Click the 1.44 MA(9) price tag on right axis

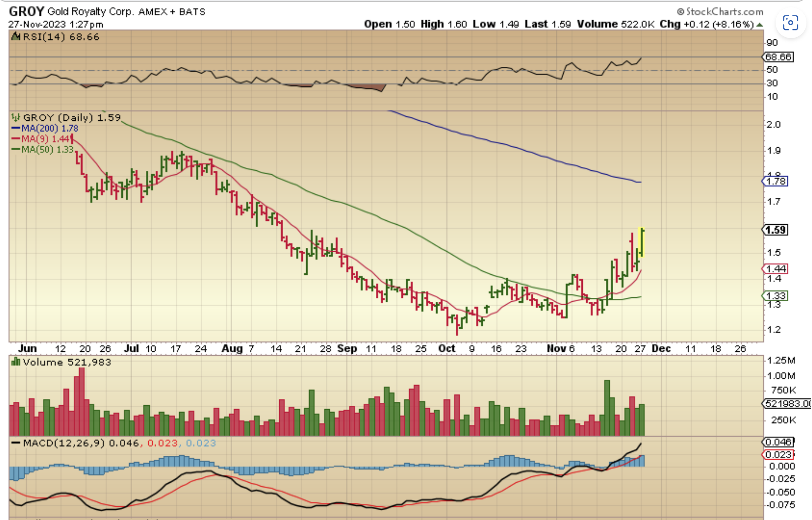click(x=775, y=269)
